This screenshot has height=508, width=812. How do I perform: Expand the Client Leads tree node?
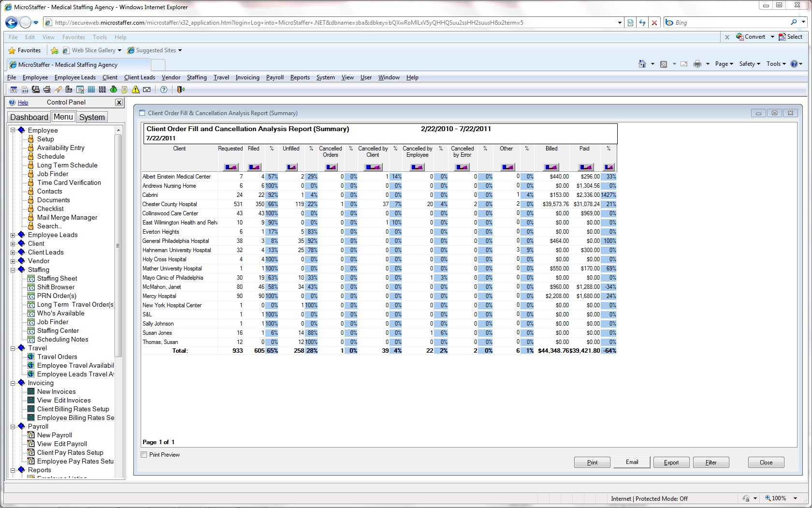[13, 252]
